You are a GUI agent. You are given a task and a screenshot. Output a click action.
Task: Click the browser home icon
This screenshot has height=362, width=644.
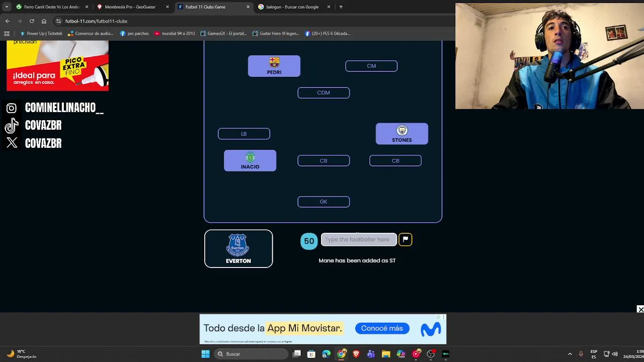pyautogui.click(x=44, y=21)
